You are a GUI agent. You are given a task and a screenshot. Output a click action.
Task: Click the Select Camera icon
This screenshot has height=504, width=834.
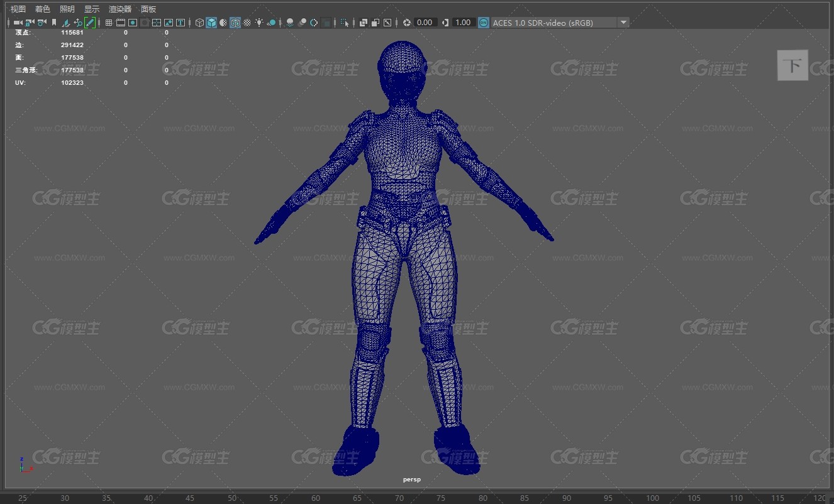[18, 23]
